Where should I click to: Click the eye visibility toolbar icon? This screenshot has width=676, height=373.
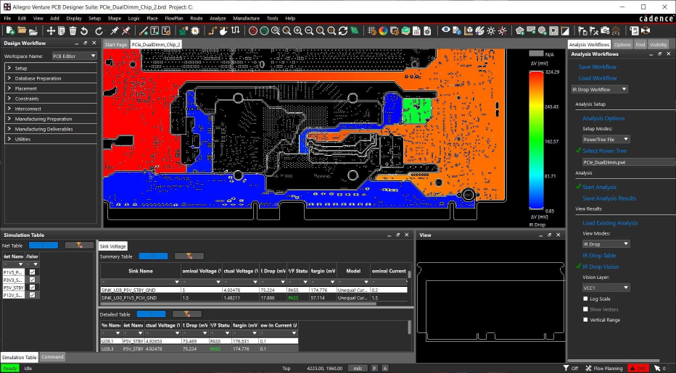pyautogui.click(x=446, y=31)
